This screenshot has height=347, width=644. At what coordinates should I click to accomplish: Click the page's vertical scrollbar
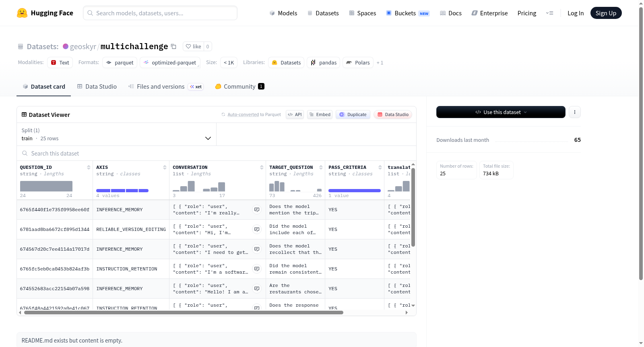[x=641, y=143]
